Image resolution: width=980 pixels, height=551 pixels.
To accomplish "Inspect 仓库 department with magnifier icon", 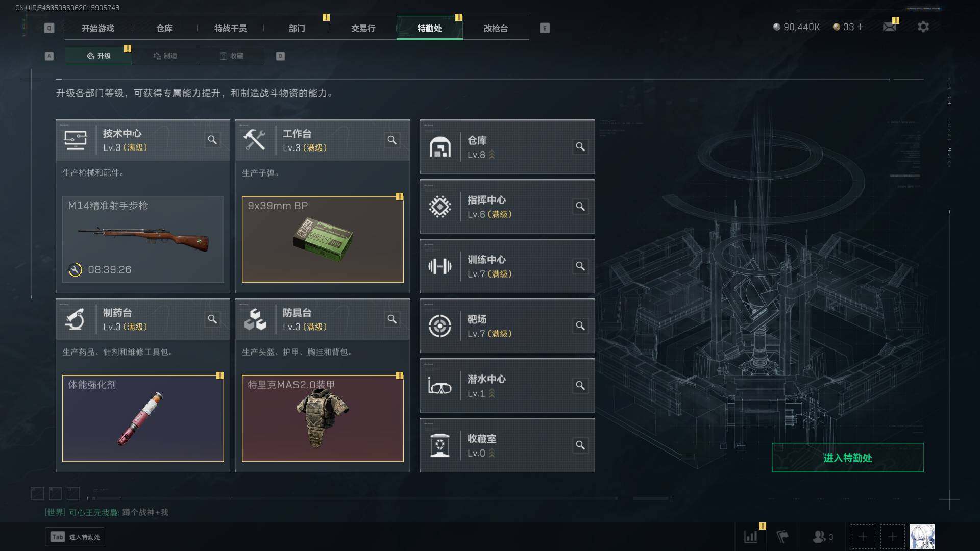I will click(x=580, y=147).
